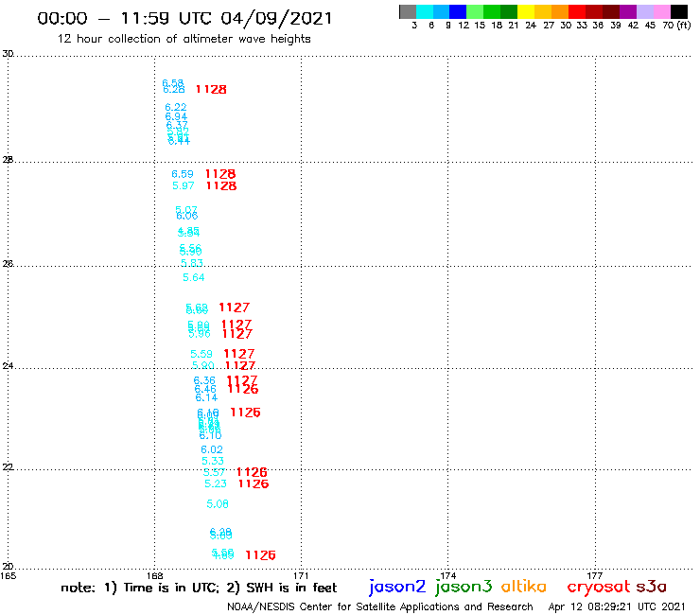Click the wave height value 6.02
The height and width of the screenshot is (615, 700).
tap(212, 449)
